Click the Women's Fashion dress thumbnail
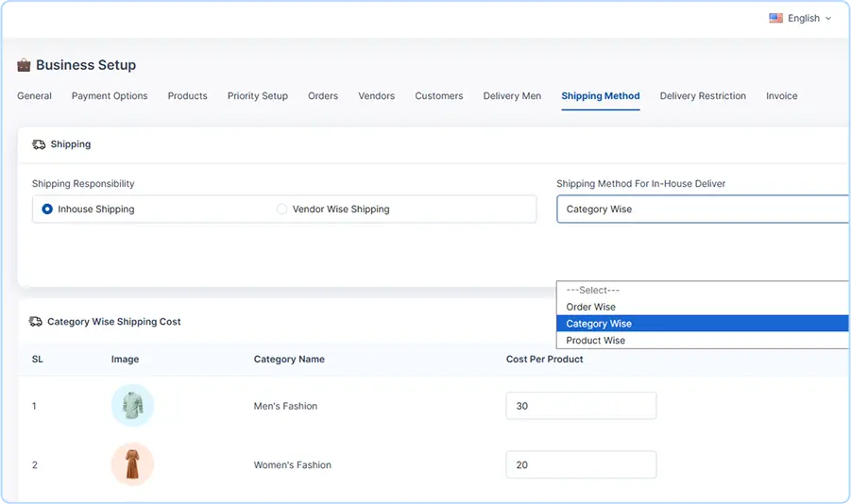851x504 pixels. 132,464
